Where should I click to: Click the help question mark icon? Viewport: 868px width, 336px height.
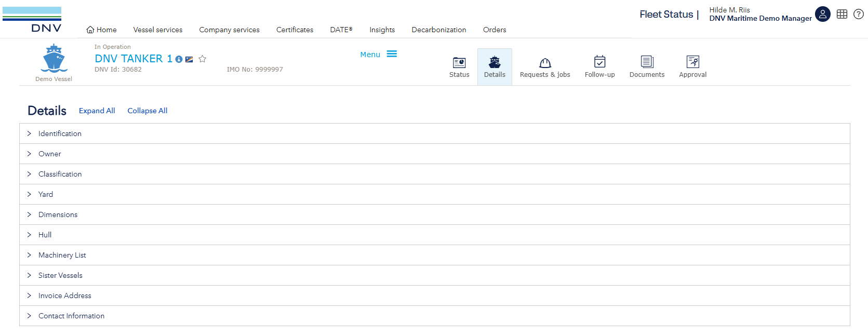click(x=859, y=14)
